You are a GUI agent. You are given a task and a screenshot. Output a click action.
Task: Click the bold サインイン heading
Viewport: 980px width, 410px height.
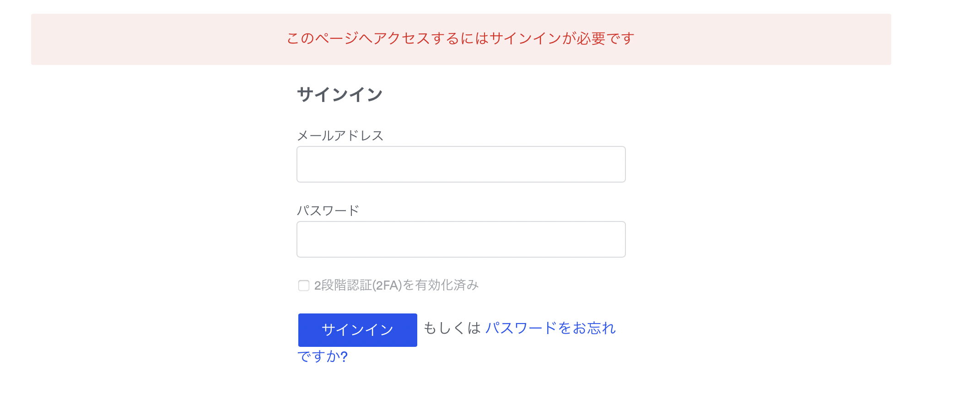tap(339, 95)
